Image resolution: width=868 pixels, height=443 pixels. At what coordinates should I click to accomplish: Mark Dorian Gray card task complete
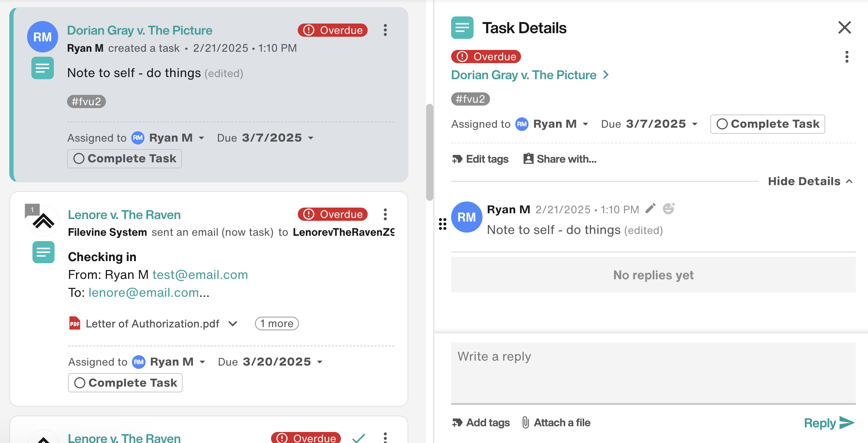[124, 158]
